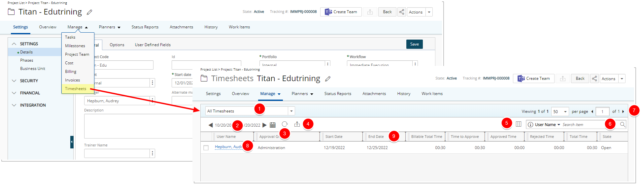This screenshot has width=644, height=187.
Task: Expand the INTEGRATION section
Action: pos(14,105)
